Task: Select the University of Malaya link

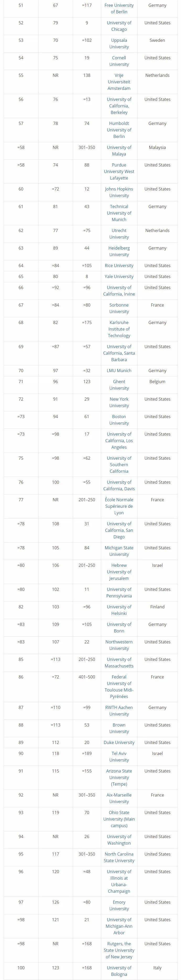Action: tap(119, 151)
